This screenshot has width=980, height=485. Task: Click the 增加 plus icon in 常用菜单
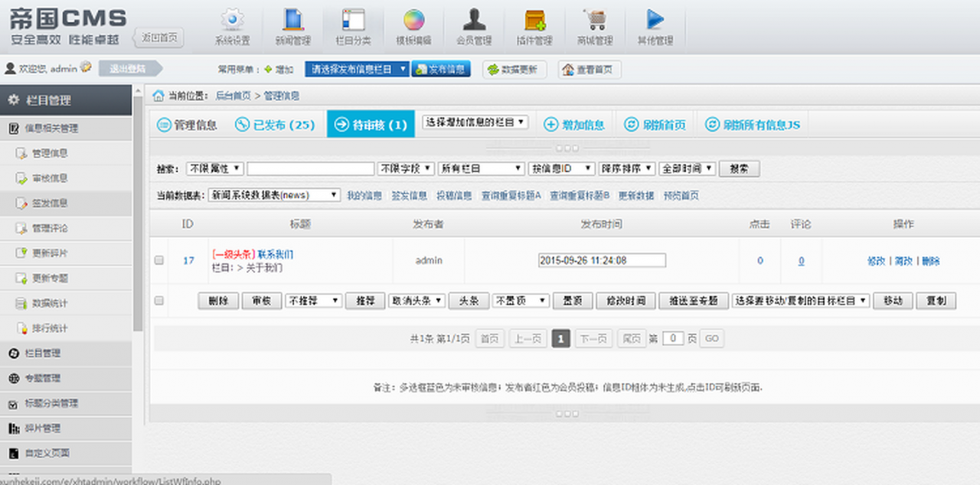pyautogui.click(x=269, y=70)
